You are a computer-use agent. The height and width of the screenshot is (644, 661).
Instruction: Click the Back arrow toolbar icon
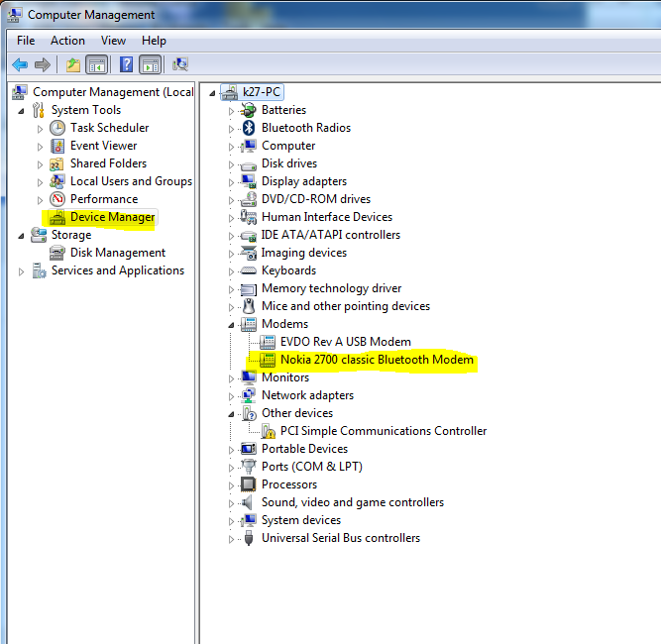coord(20,65)
